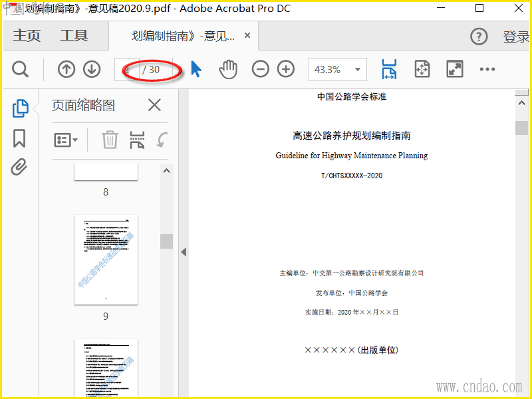Close the 页面缩略图 panel
This screenshot has width=532, height=399.
(154, 105)
